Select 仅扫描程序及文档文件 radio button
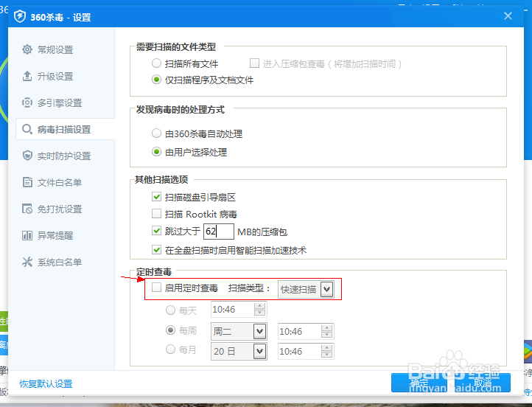 click(156, 80)
